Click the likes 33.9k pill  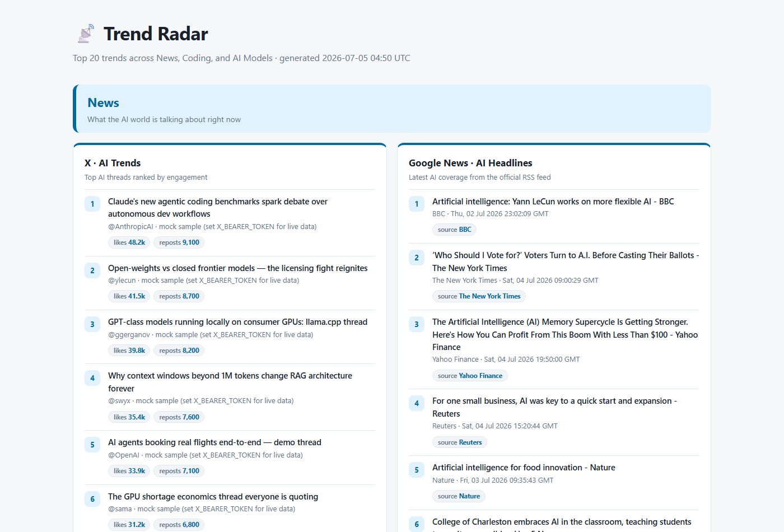coord(129,471)
